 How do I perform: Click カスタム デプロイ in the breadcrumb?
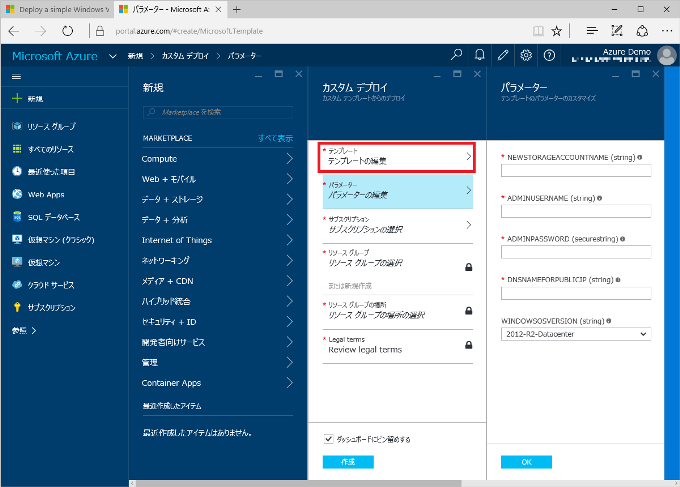185,56
